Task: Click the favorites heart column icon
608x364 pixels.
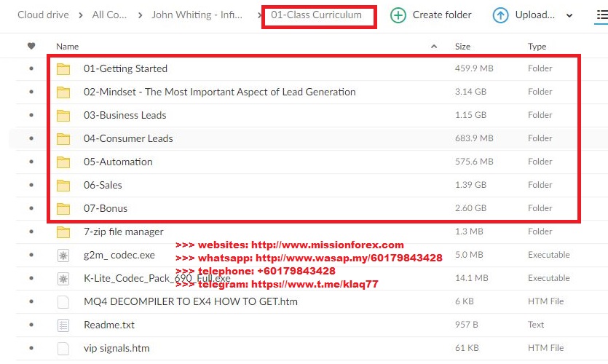Action: click(31, 46)
